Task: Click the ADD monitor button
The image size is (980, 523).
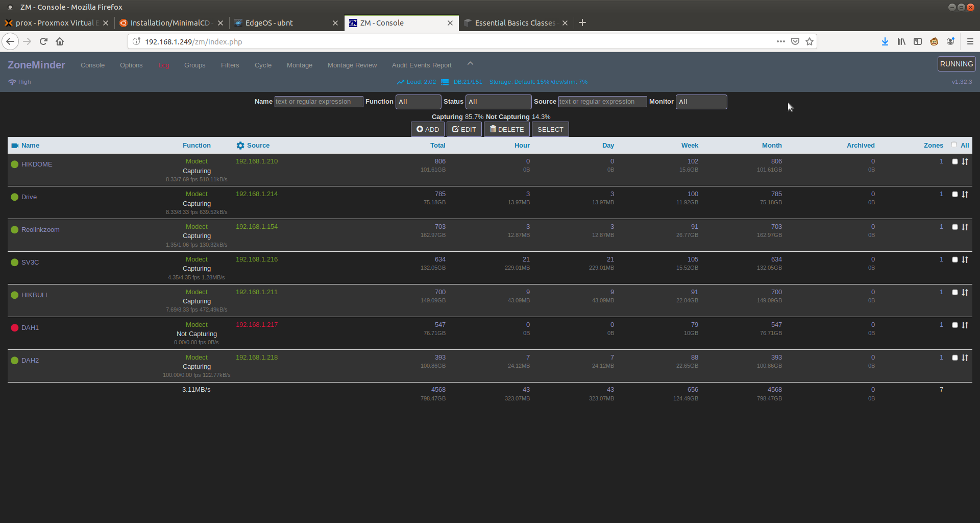Action: [428, 129]
